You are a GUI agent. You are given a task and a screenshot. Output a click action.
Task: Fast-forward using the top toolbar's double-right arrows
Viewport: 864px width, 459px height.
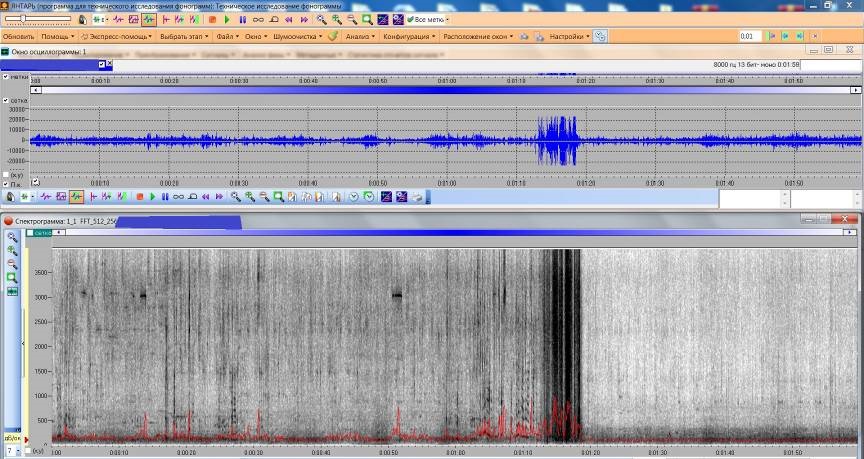click(x=304, y=20)
